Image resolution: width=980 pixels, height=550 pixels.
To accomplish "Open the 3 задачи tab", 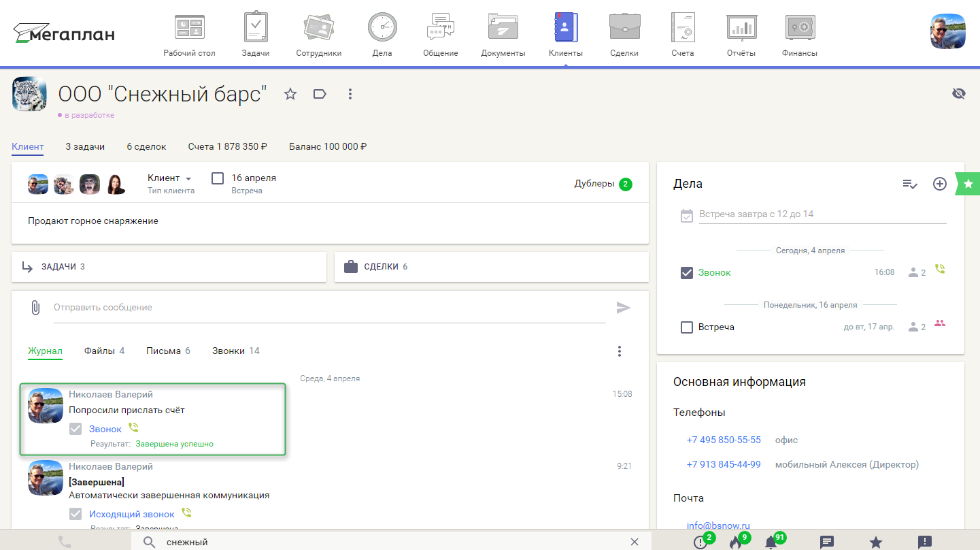I will (x=85, y=146).
